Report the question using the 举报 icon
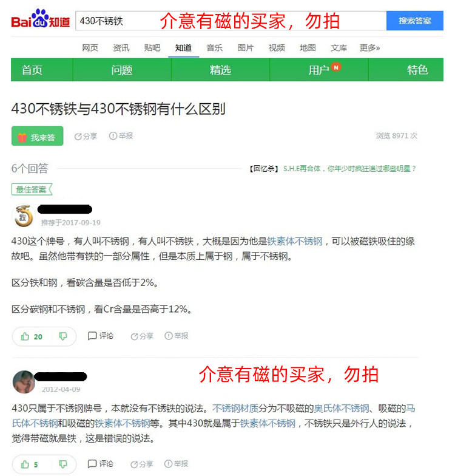 pos(121,136)
